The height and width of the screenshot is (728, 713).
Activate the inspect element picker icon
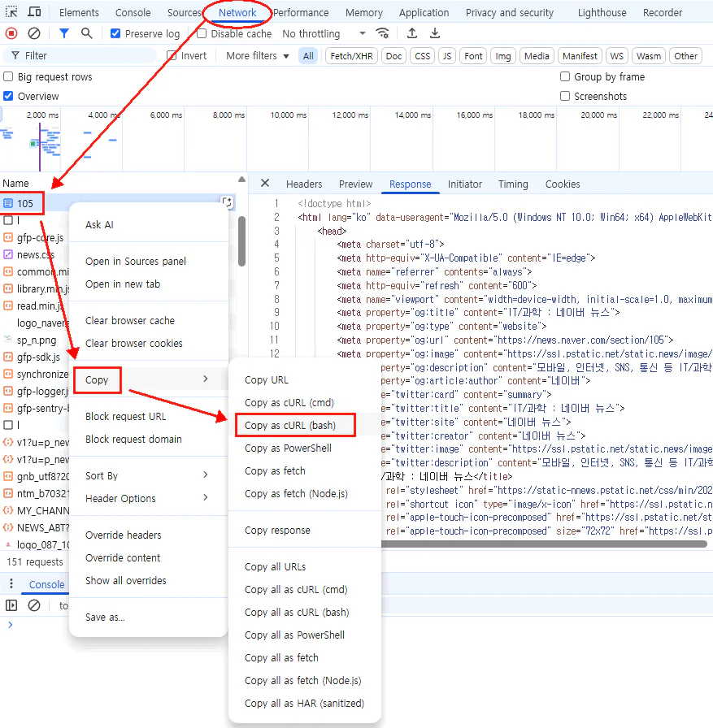[x=11, y=12]
